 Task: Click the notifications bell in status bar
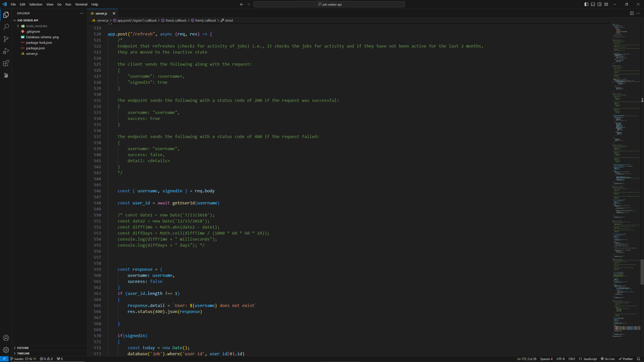click(638, 359)
